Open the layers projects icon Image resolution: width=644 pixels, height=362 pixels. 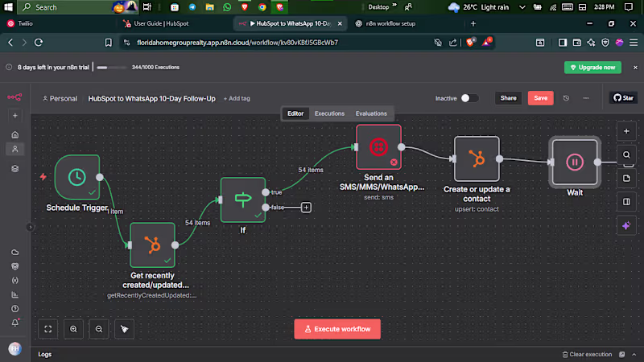pyautogui.click(x=14, y=169)
